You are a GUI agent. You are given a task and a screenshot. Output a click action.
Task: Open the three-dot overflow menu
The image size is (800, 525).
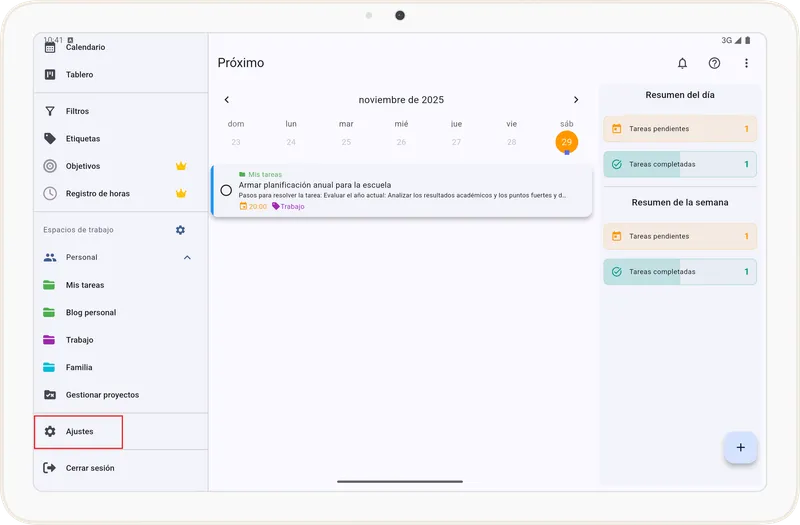click(746, 63)
